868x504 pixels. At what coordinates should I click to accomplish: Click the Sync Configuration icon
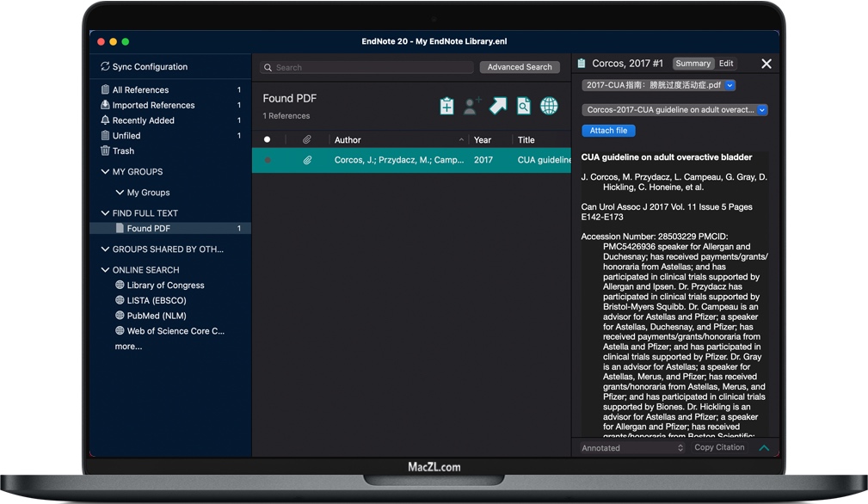(105, 66)
